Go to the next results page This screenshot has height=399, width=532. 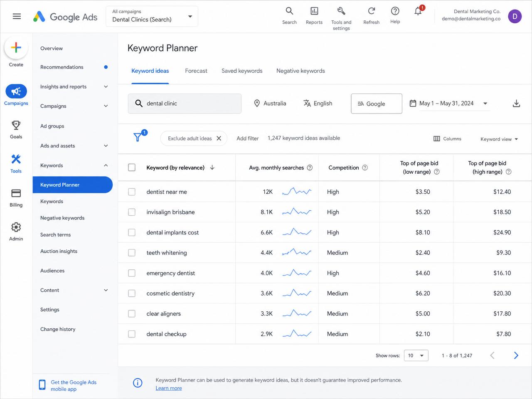[x=516, y=355]
